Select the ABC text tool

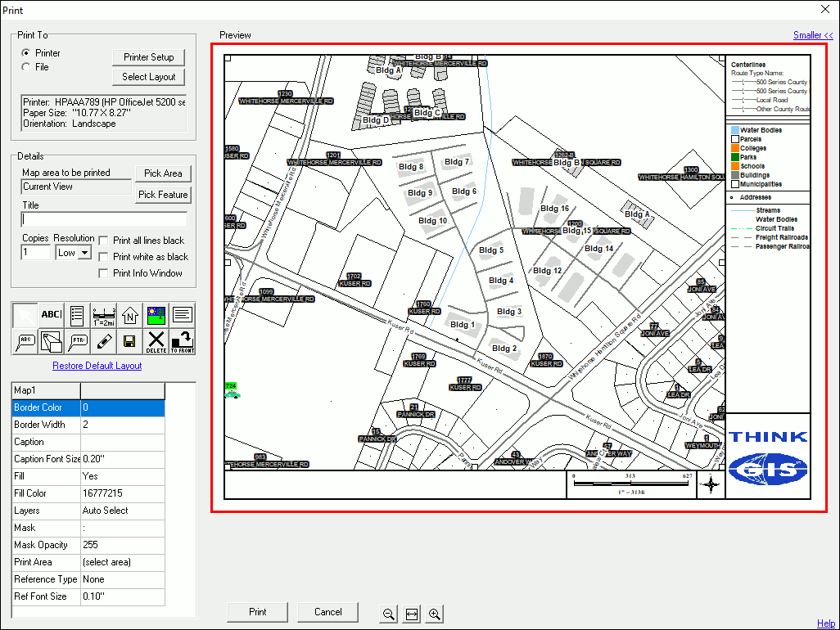point(52,315)
